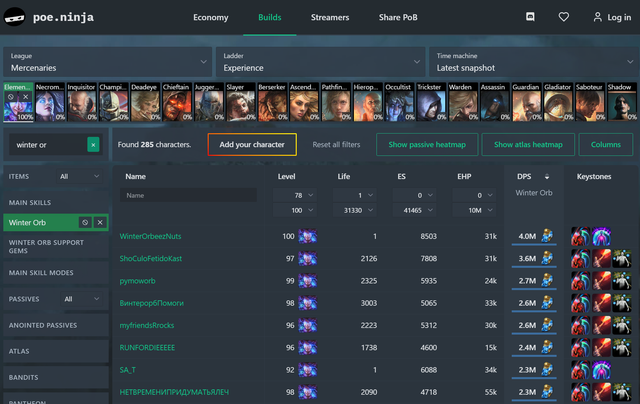Click second keystone icon in SA_T row
The width and height of the screenshot is (640, 404).
click(x=601, y=370)
